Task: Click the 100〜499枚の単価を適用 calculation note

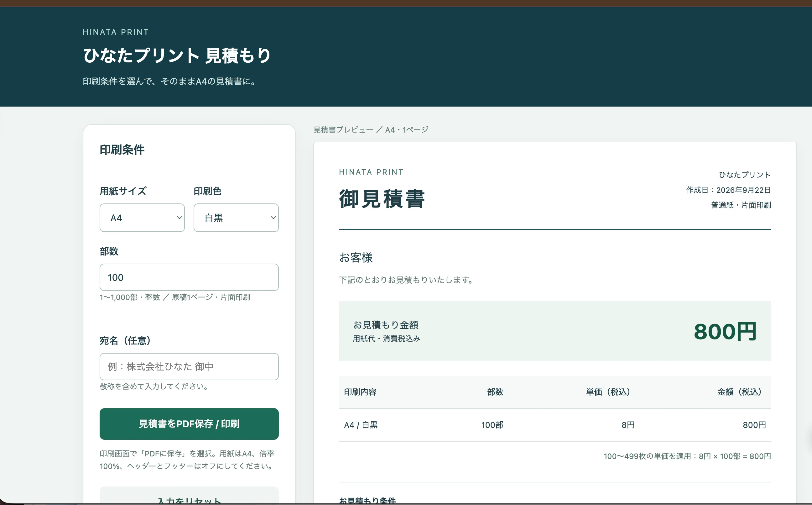Action: tap(687, 456)
